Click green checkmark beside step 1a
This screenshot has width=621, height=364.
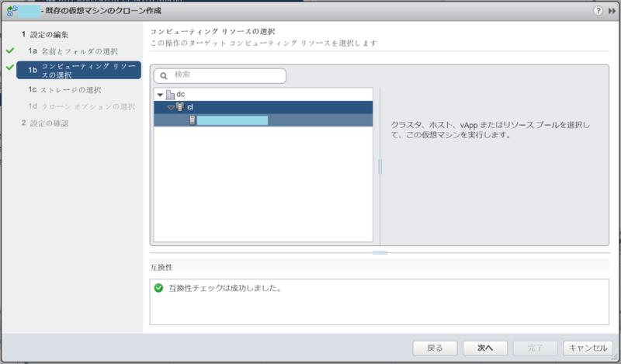pyautogui.click(x=10, y=50)
